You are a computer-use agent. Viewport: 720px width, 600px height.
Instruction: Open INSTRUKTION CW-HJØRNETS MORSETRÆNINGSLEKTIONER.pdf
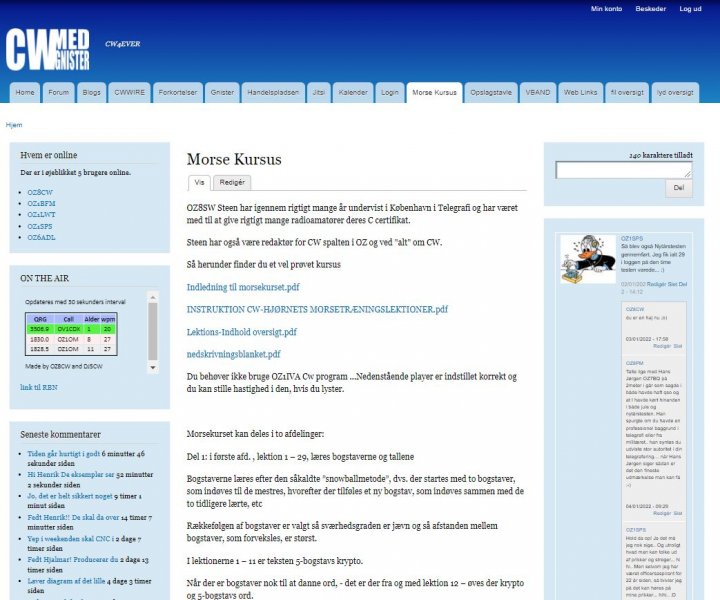coord(317,309)
